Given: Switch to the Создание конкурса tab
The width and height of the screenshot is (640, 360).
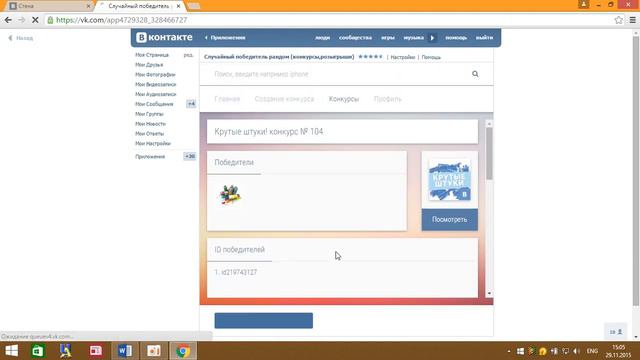Looking at the screenshot, I should pyautogui.click(x=284, y=99).
